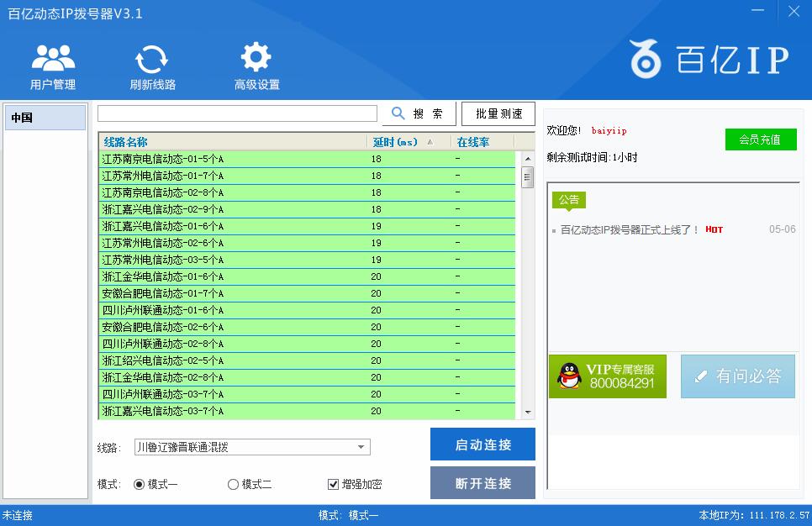Image resolution: width=812 pixels, height=526 pixels.
Task: Select the 模式二 radio button
Action: click(x=233, y=484)
